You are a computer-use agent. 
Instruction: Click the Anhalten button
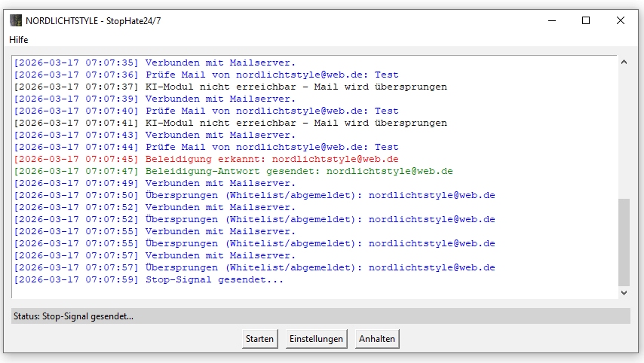click(x=376, y=339)
